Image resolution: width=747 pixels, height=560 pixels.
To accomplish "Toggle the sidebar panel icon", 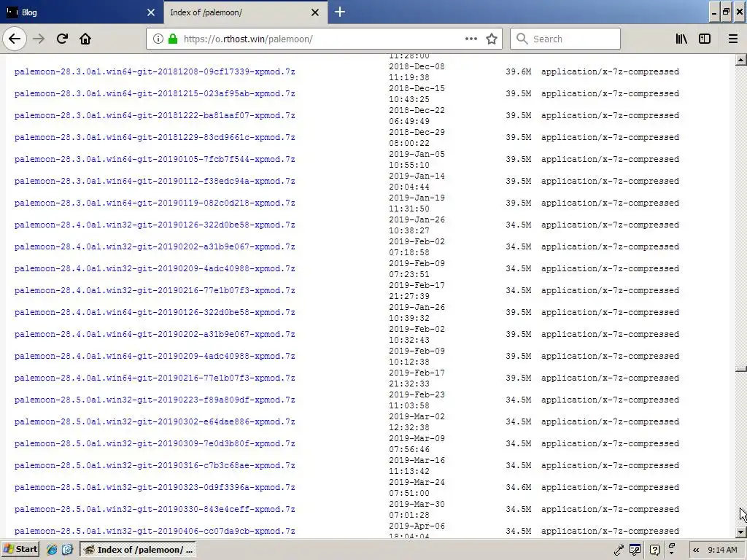I will click(x=705, y=39).
